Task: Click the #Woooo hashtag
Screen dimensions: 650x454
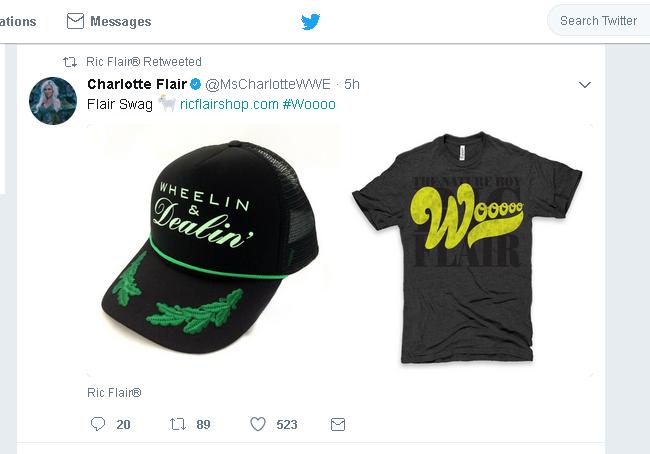Action: [x=309, y=104]
